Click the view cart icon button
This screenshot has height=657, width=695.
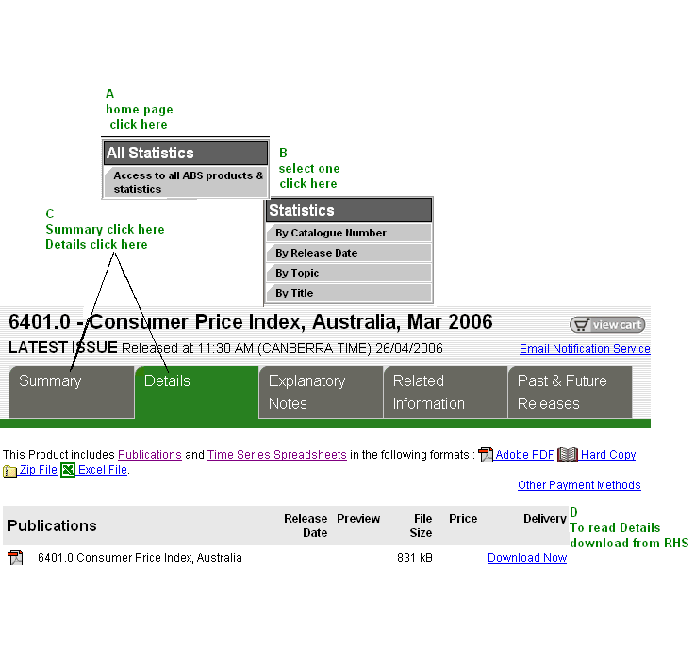pos(607,325)
